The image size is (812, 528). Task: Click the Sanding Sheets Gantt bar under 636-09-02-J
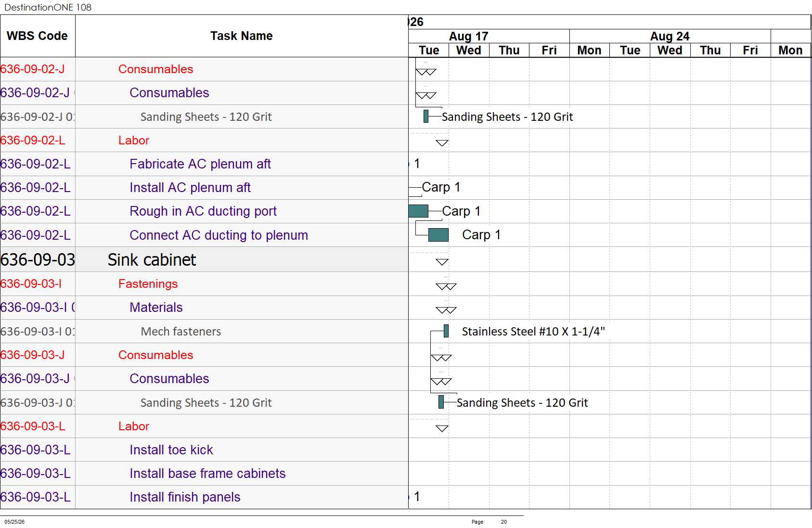[x=426, y=116]
